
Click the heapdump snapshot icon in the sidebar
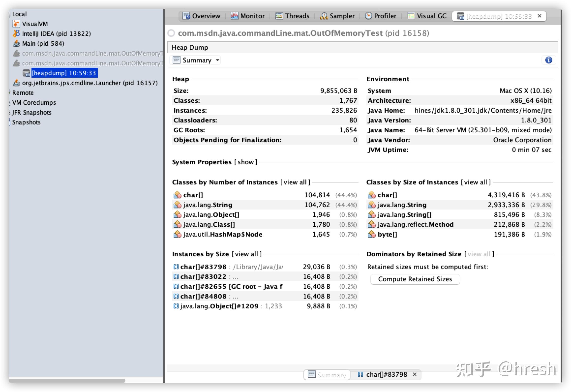point(26,73)
